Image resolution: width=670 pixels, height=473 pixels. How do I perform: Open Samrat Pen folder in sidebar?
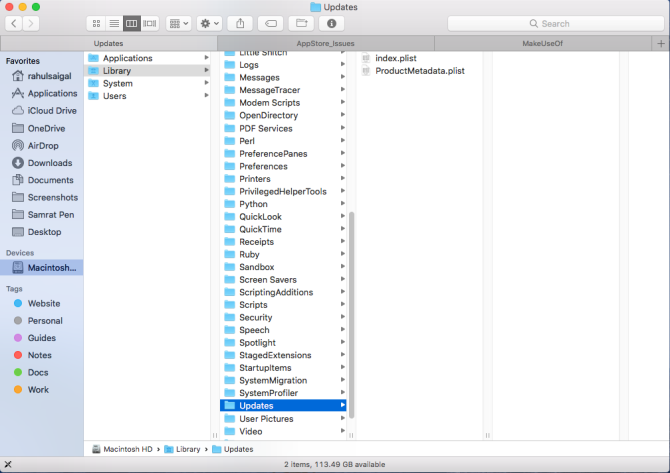click(43, 214)
